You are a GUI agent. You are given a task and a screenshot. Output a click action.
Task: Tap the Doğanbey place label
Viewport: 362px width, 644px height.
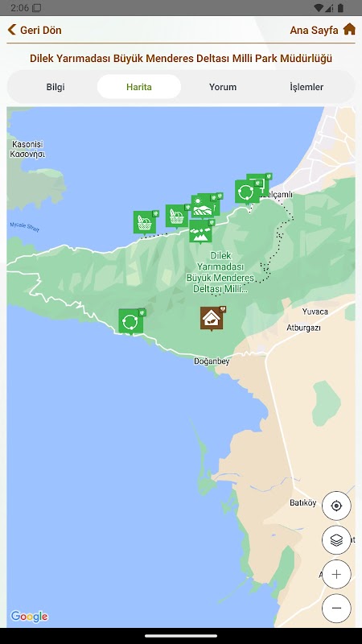click(212, 361)
